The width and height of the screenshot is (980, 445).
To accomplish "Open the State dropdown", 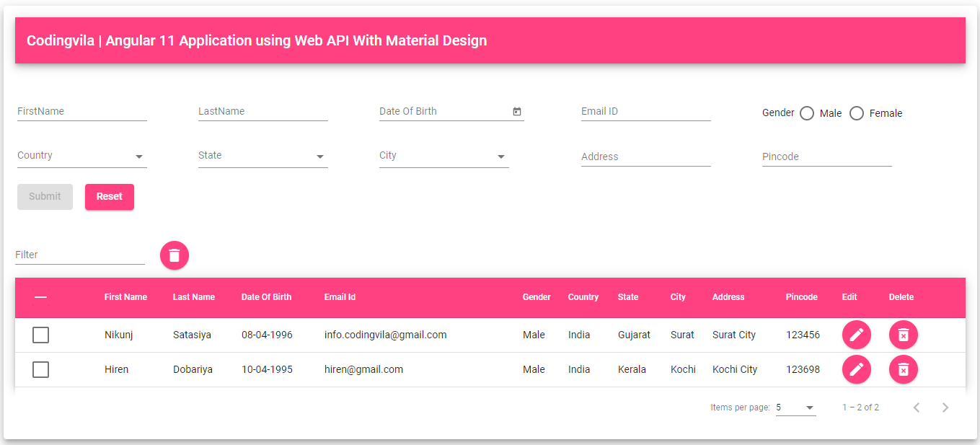I will [x=319, y=156].
